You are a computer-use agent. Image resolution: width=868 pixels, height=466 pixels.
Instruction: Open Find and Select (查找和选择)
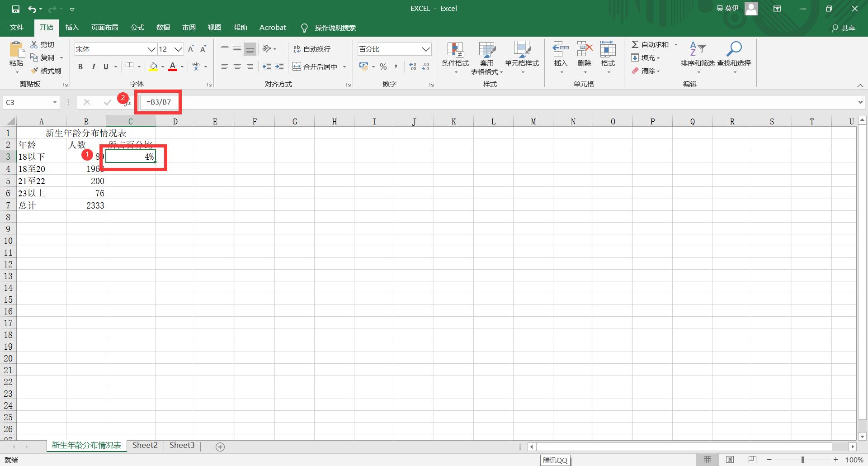click(734, 58)
